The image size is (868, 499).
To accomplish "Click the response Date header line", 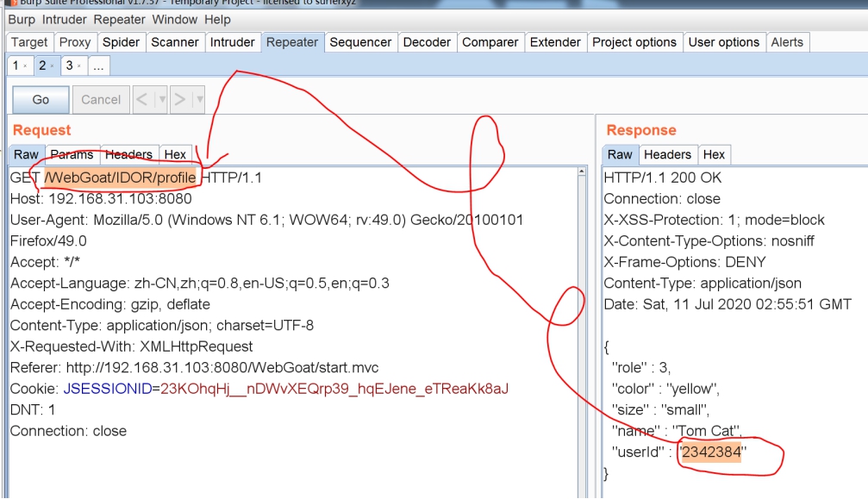I will point(727,304).
